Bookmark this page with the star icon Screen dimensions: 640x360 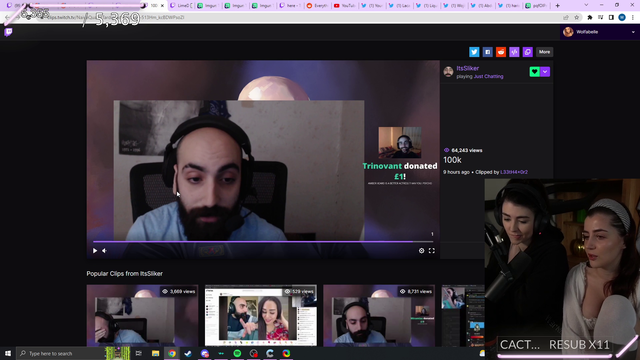coord(576,18)
